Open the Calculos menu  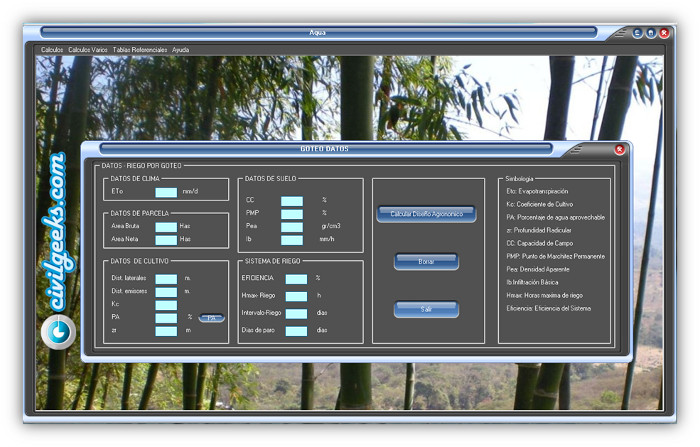click(52, 49)
